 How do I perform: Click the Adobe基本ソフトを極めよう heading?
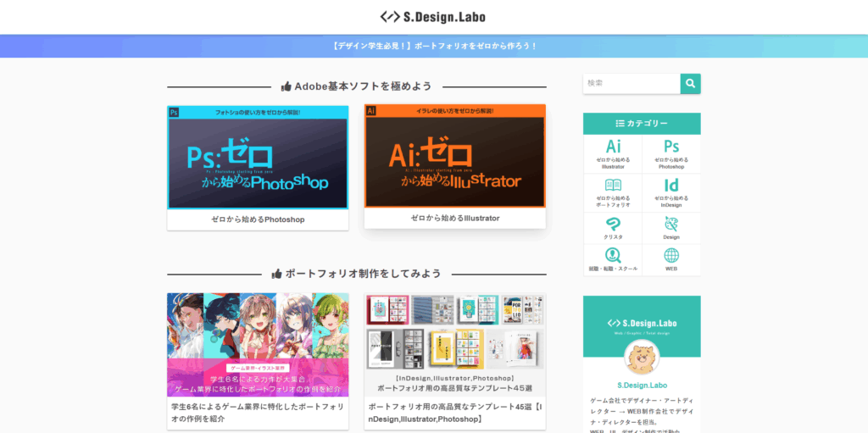357,86
